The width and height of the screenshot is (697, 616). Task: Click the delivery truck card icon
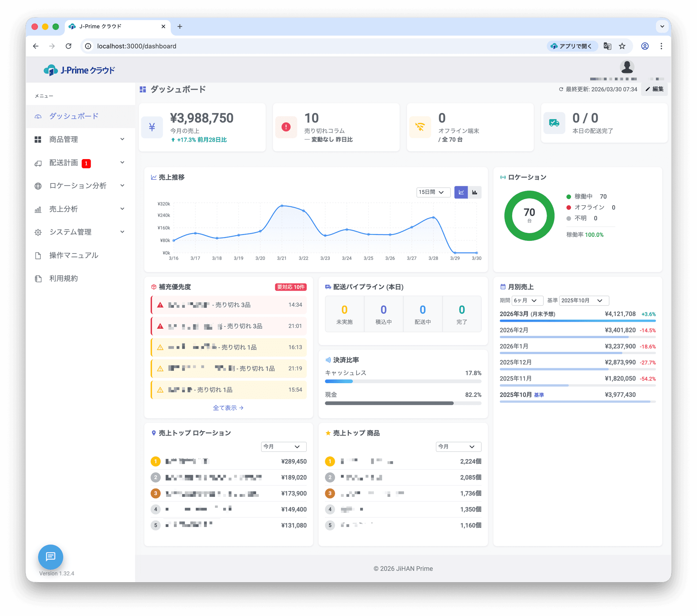pos(554,123)
